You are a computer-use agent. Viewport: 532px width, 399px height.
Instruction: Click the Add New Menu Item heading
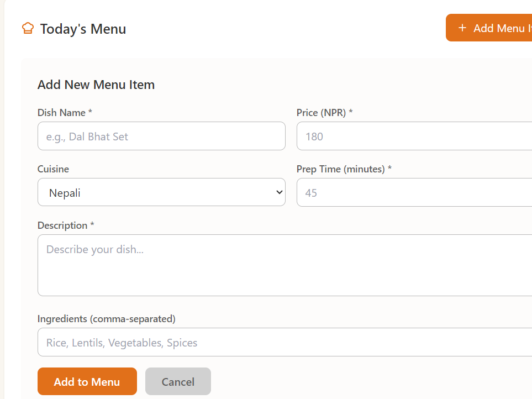tap(96, 85)
